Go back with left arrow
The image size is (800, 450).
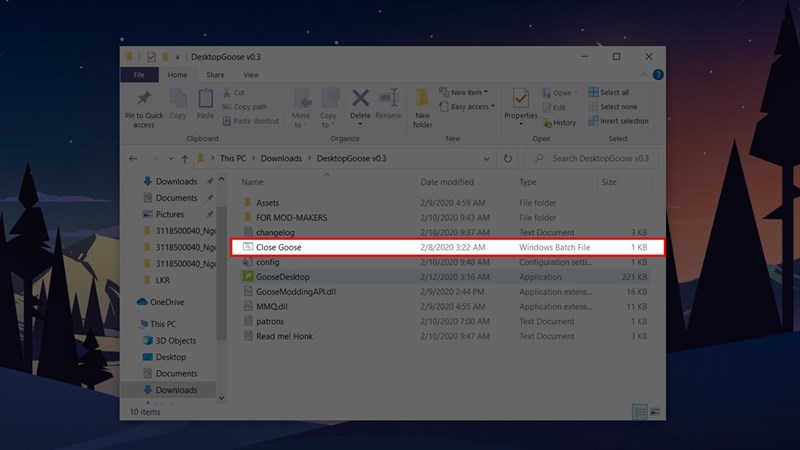(134, 159)
